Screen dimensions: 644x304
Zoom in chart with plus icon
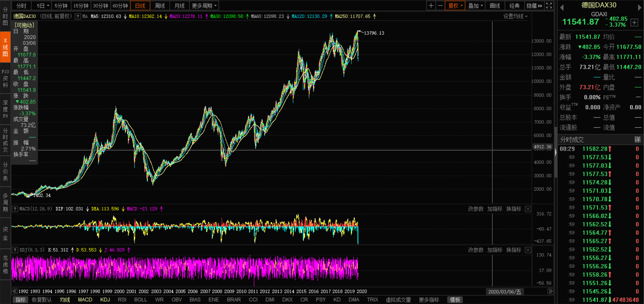431,6
